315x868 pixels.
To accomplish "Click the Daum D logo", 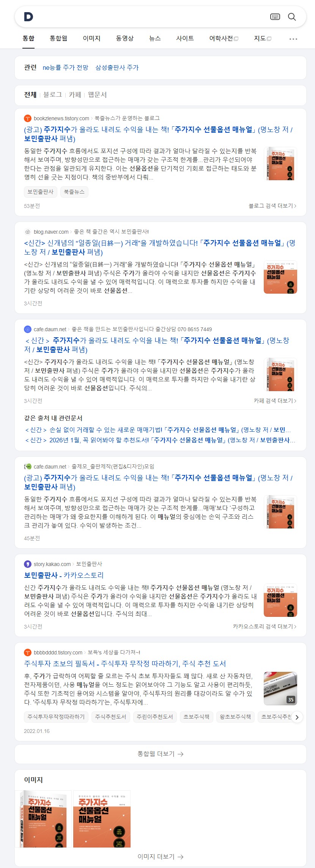I will click(x=28, y=17).
